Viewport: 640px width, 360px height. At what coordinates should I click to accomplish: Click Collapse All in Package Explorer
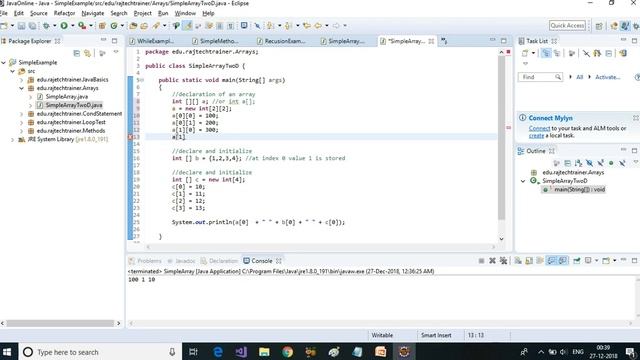[76, 53]
